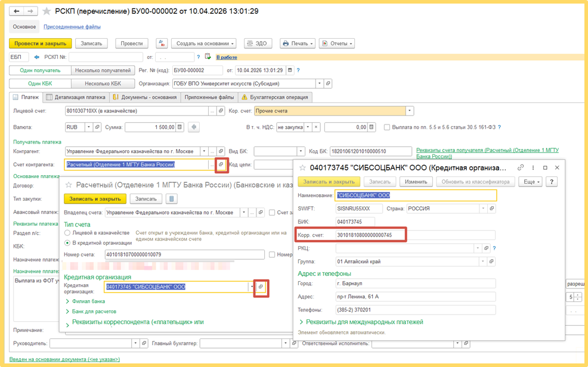
Task: Open the Страна РОССИЯ record icon
Action: click(491, 209)
